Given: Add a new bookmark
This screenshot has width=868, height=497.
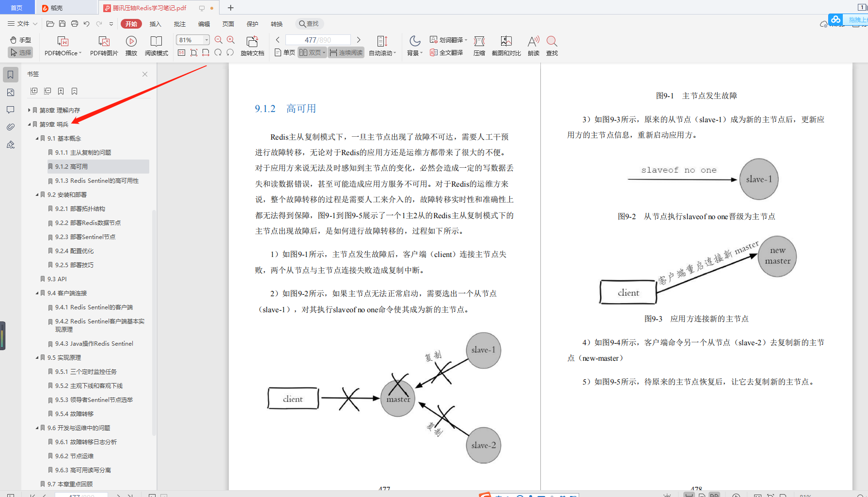Looking at the screenshot, I should [x=61, y=91].
